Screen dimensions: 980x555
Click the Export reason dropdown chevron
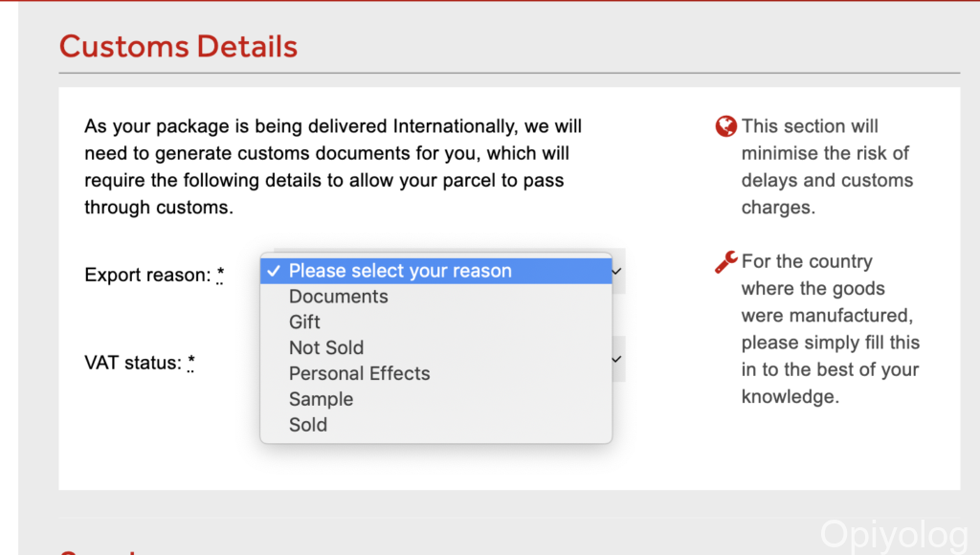[617, 271]
